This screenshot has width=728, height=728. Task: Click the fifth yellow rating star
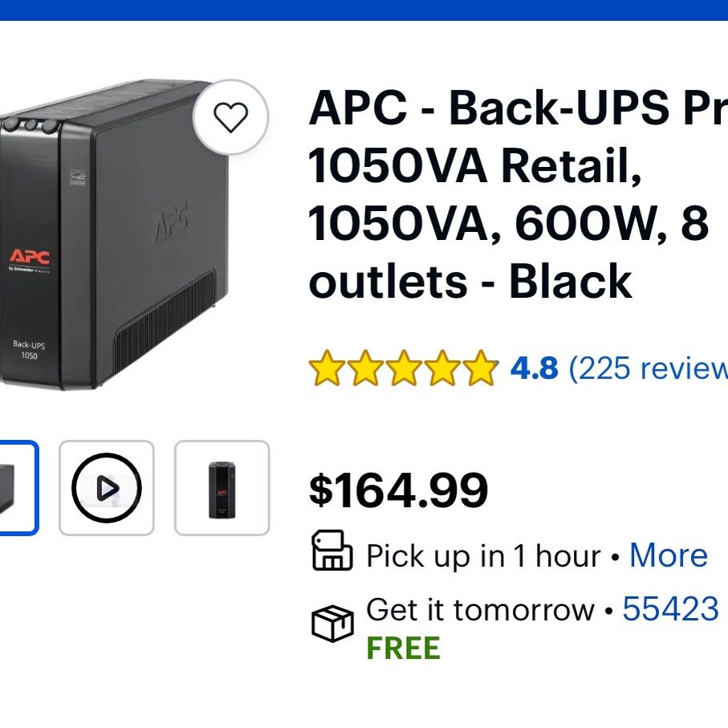click(x=480, y=368)
